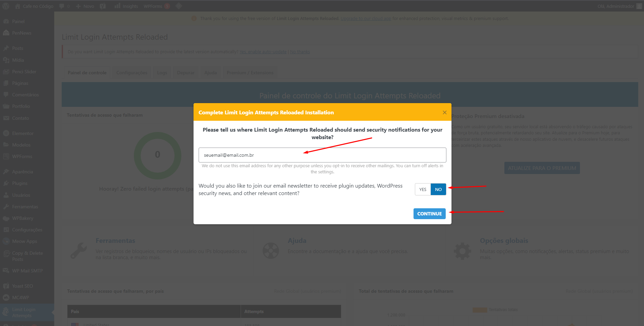Image resolution: width=644 pixels, height=326 pixels.
Task: Open the Ferramentas heading link
Action: point(115,241)
